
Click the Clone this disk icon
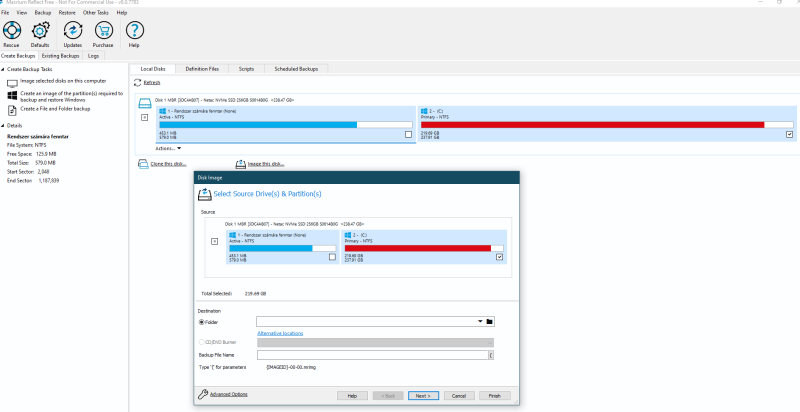click(x=143, y=164)
